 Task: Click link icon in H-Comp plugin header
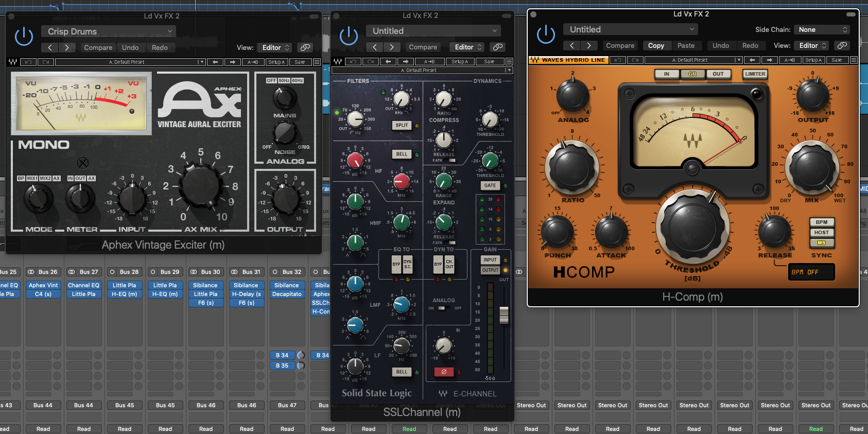pos(842,45)
